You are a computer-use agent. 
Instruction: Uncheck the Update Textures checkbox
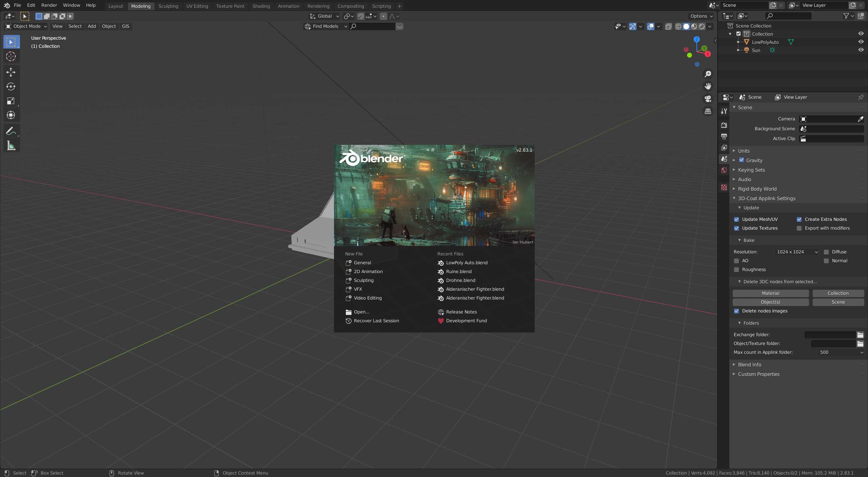pyautogui.click(x=736, y=228)
